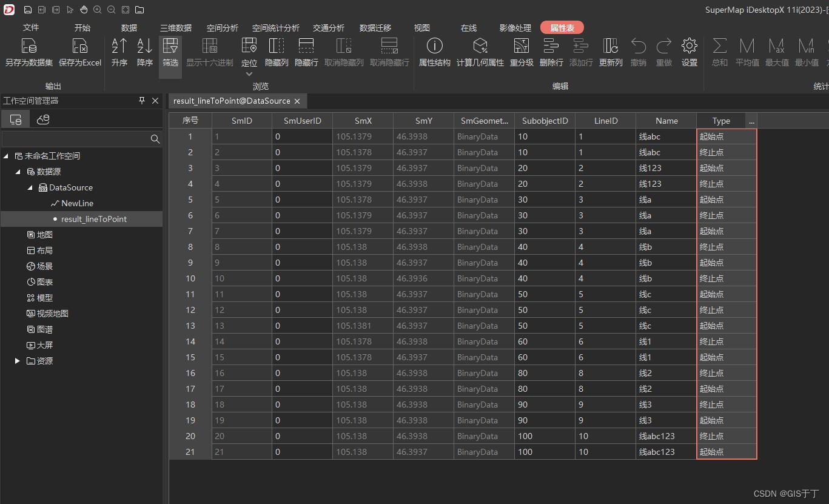Sort descending with 降序
Screen dimensions: 829x504
point(145,52)
